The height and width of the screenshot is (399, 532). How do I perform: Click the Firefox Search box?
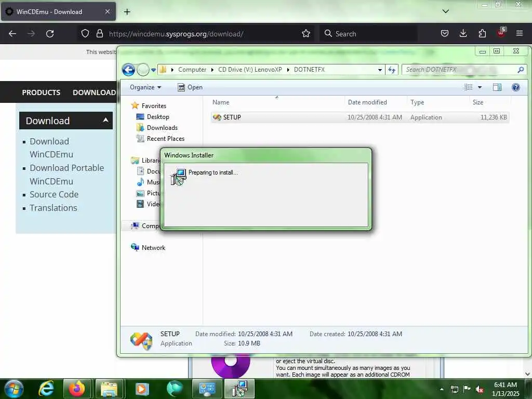pyautogui.click(x=368, y=34)
